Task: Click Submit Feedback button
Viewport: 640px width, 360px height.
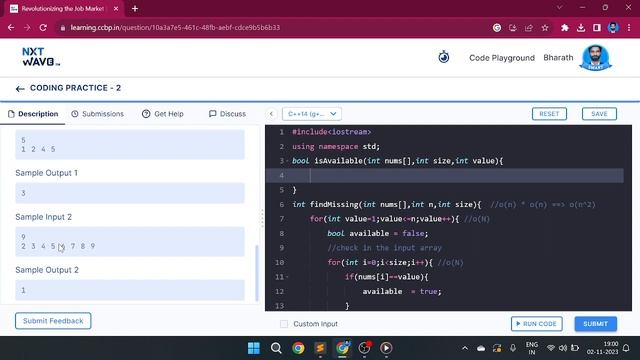Action: coord(53,321)
